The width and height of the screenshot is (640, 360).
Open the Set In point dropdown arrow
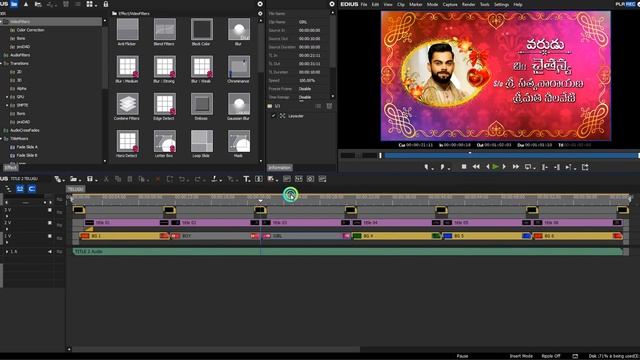pyautogui.click(x=432, y=168)
